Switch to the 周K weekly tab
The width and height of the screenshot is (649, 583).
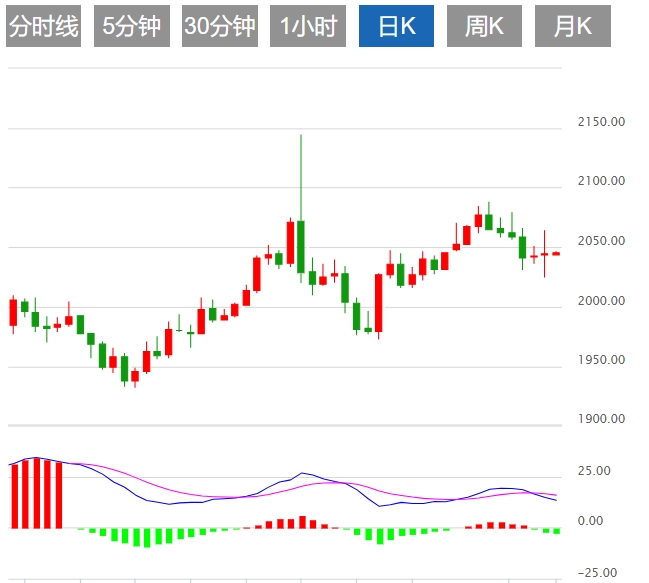coord(484,26)
